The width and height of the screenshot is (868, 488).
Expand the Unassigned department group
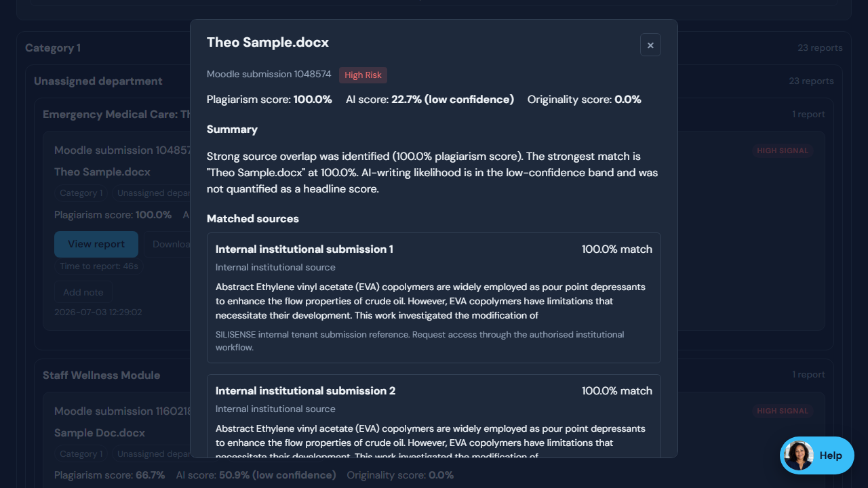tap(98, 81)
